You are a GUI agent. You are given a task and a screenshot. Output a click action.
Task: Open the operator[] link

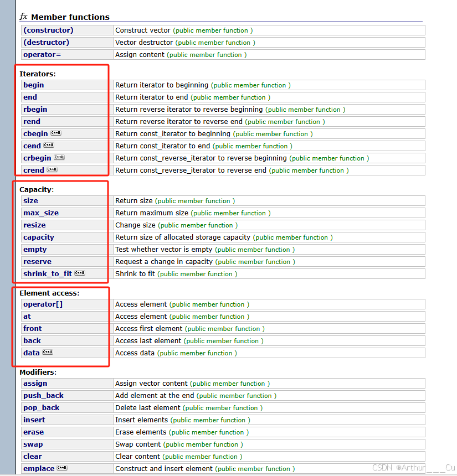click(x=43, y=304)
